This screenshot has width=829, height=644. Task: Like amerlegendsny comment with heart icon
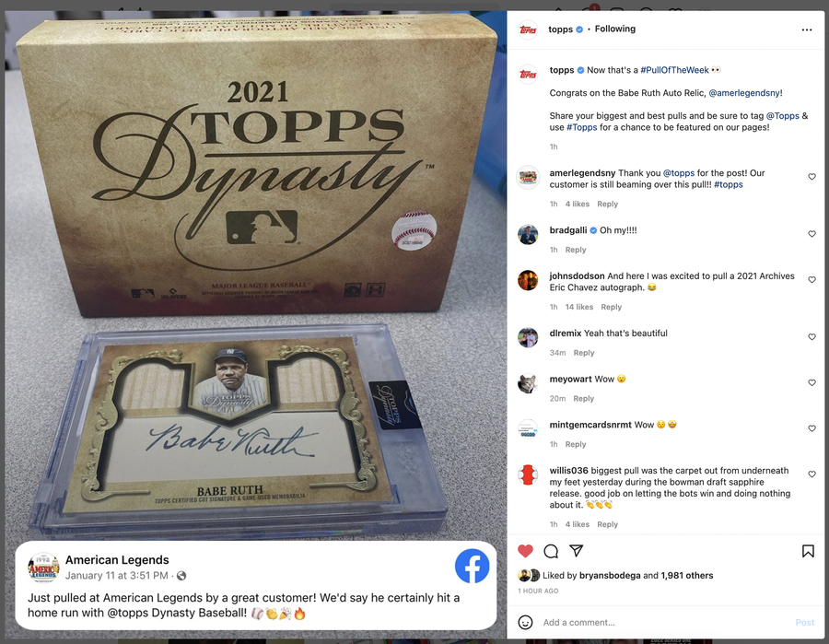click(812, 177)
